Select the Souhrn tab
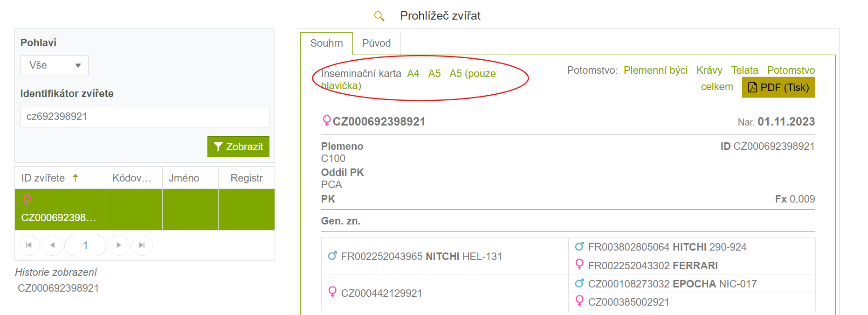 (x=326, y=43)
